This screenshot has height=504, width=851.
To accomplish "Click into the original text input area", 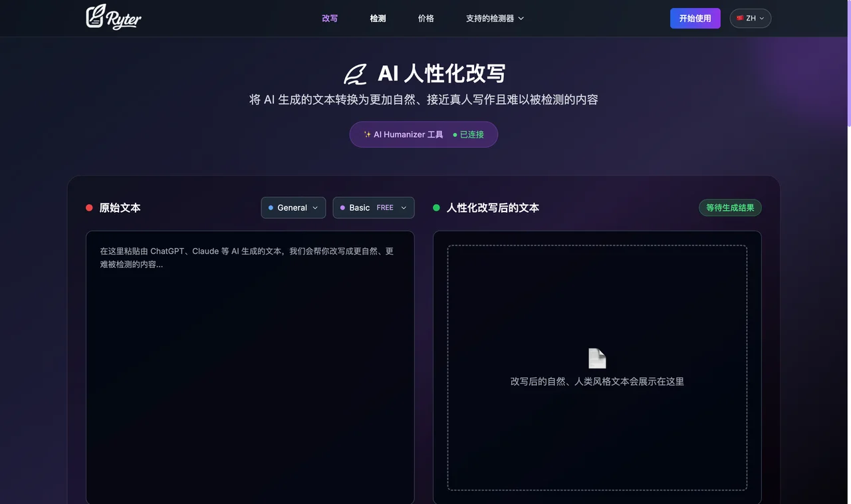I will (250, 367).
